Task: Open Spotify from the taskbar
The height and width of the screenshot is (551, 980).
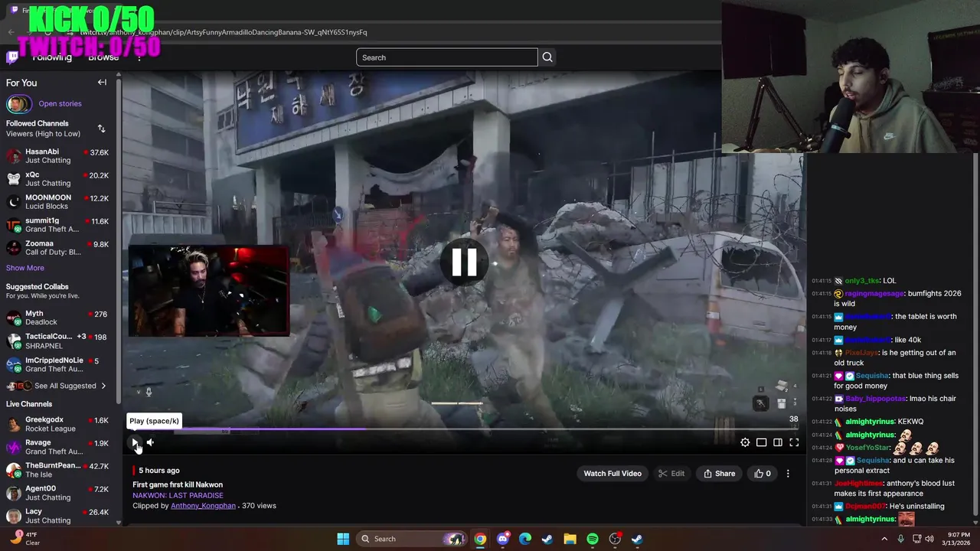Action: click(593, 539)
